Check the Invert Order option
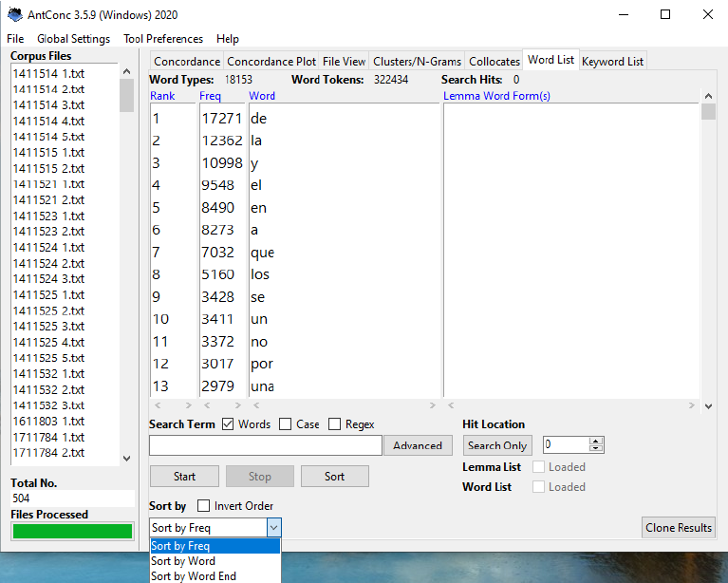The image size is (728, 583). 204,506
